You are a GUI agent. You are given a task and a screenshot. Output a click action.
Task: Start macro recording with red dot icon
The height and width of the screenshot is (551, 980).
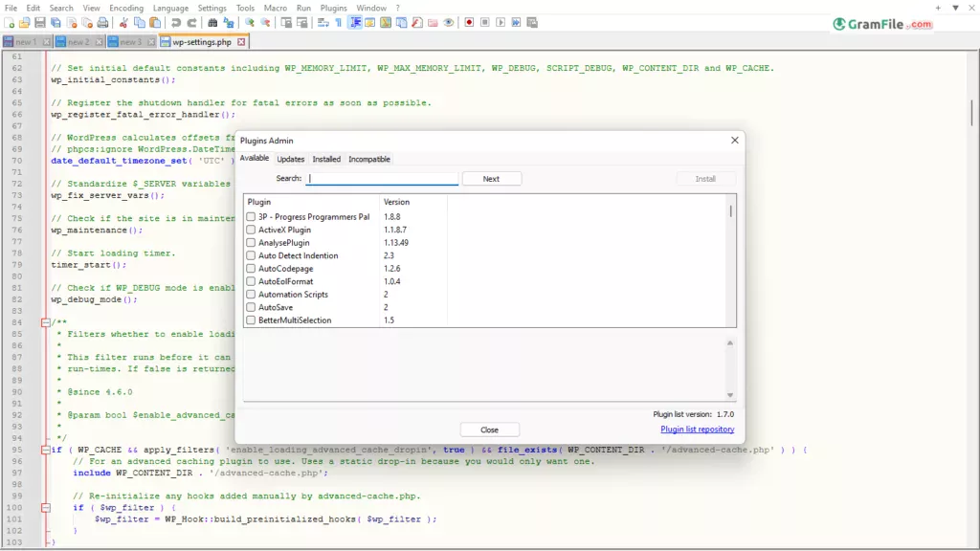[469, 23]
